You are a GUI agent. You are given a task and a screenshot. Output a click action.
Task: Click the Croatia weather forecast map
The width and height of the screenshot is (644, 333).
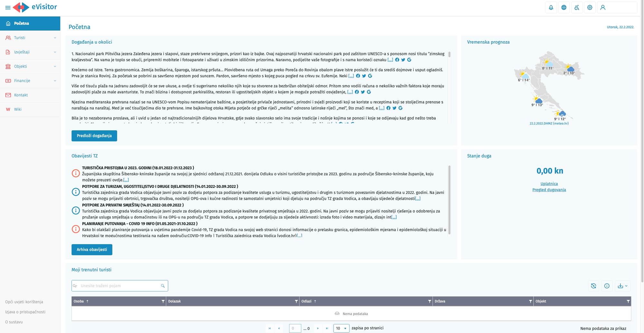click(549, 85)
